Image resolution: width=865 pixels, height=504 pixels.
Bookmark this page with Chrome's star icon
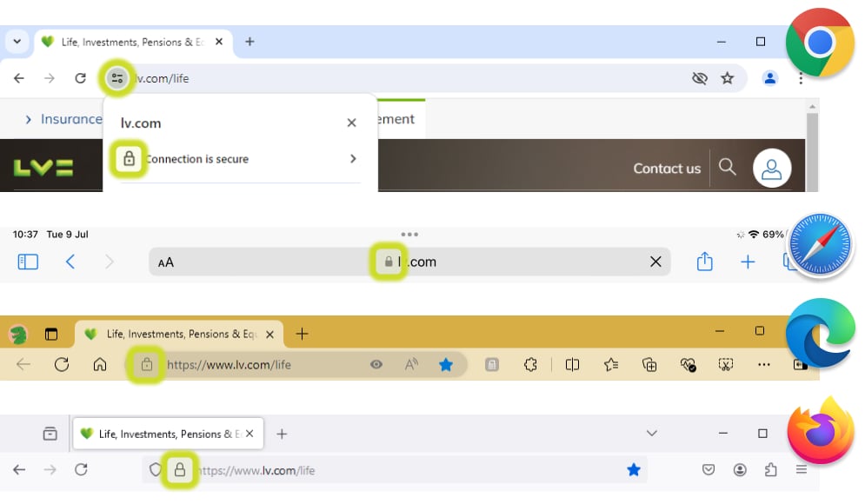[x=728, y=78]
